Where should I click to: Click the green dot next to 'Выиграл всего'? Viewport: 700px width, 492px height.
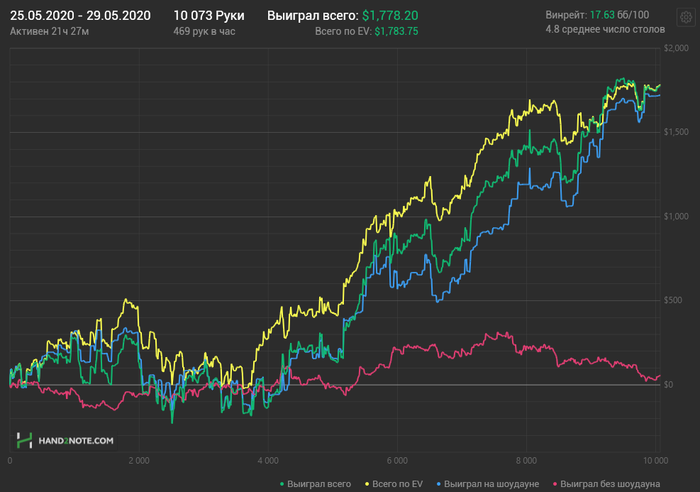(x=282, y=484)
